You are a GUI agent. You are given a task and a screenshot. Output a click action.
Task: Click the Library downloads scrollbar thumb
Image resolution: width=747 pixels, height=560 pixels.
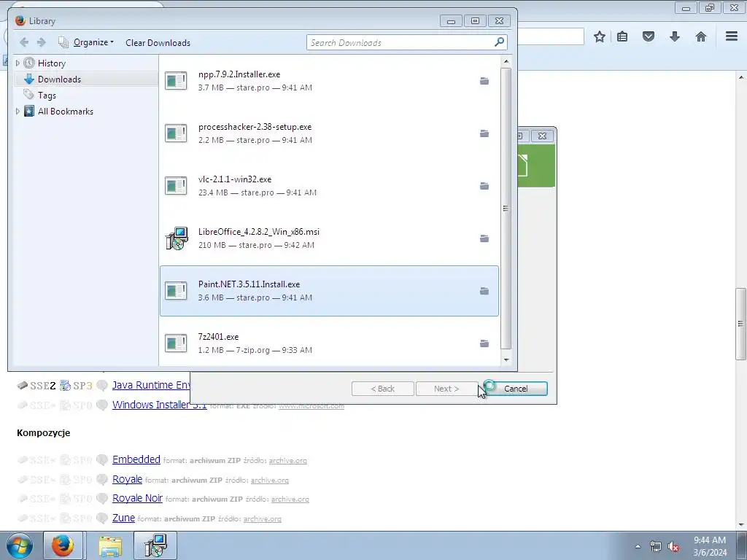coord(506,208)
